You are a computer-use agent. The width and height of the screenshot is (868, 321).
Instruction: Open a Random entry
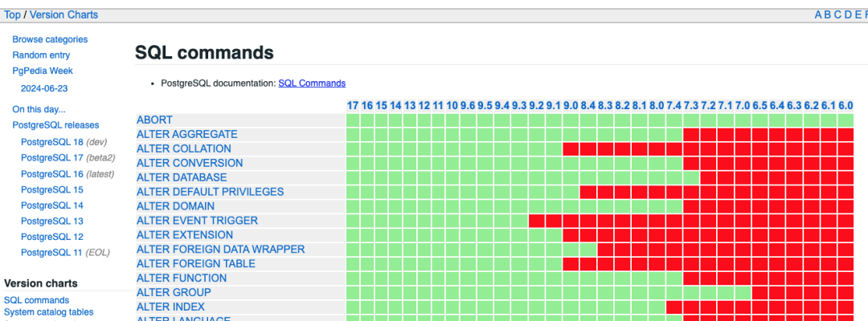coord(41,55)
